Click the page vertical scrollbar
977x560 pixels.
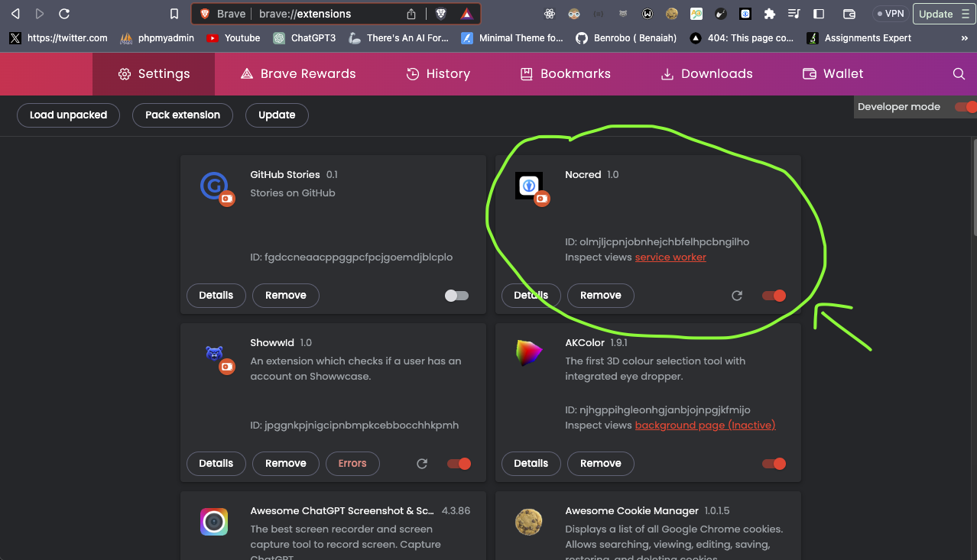pyautogui.click(x=973, y=187)
